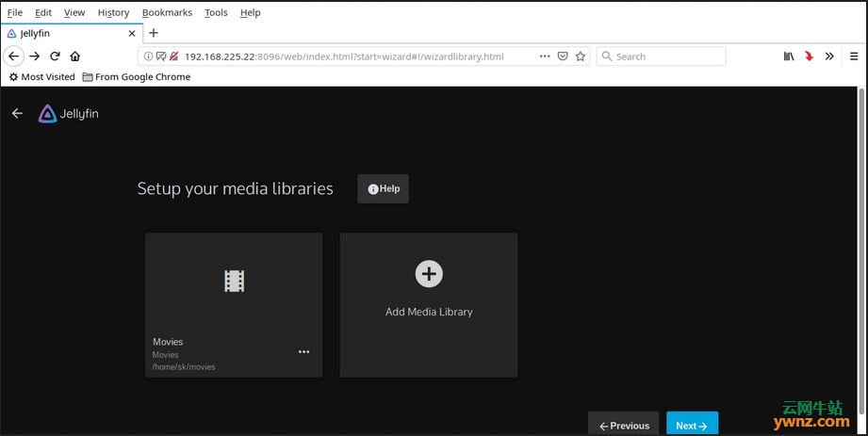Click the Help button beside the heading
Viewport: 868px width, 436px height.
point(383,188)
